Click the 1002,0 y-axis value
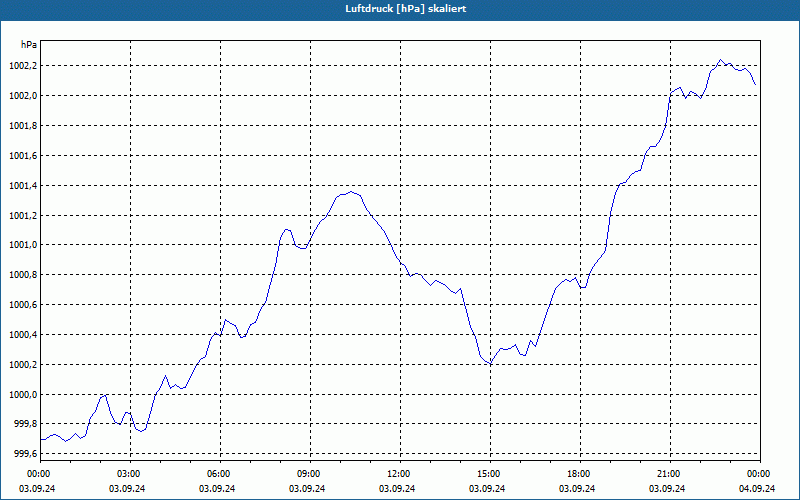Image resolution: width=800 pixels, height=500 pixels. pyautogui.click(x=23, y=96)
